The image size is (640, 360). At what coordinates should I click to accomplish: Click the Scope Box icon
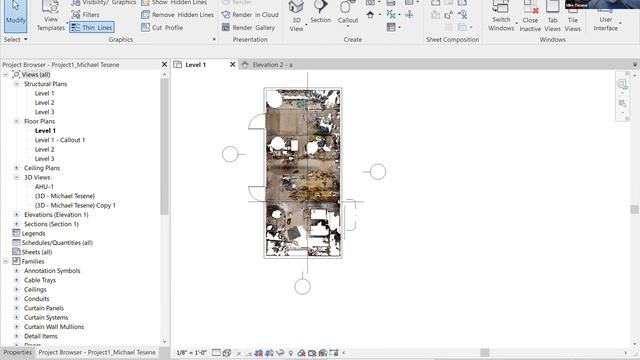click(409, 15)
